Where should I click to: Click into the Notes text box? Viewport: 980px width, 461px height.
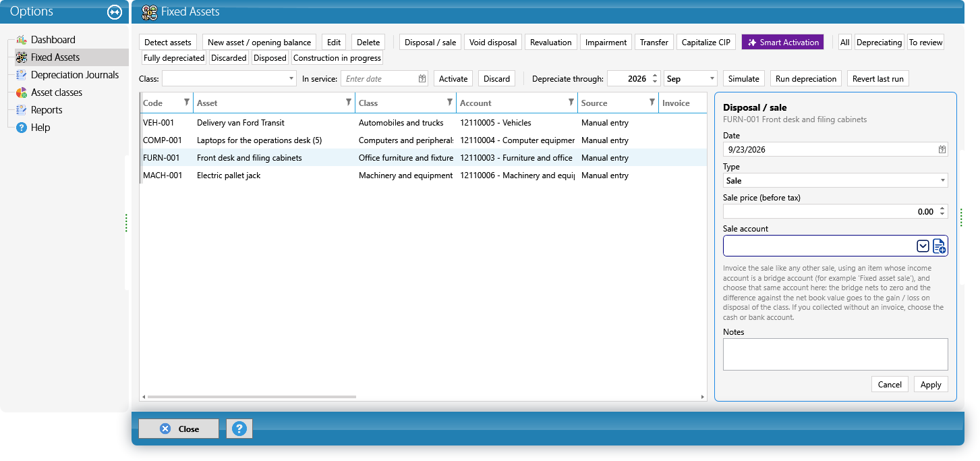click(x=835, y=354)
